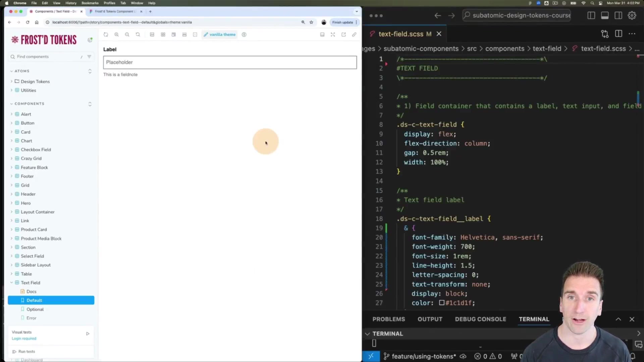
Task: Toggle the outline tool
Action: 195,35
